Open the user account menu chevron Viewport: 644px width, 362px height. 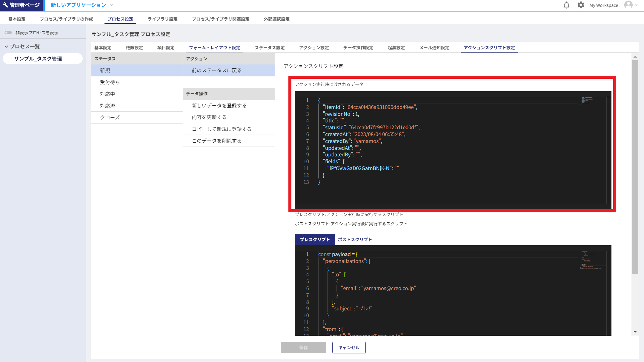(636, 5)
